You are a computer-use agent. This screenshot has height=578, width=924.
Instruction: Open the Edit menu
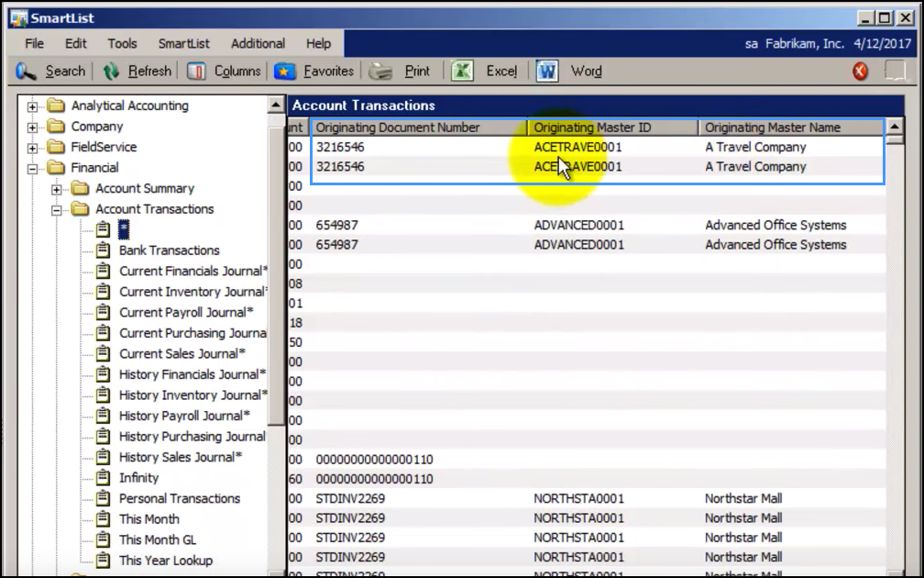pos(75,44)
